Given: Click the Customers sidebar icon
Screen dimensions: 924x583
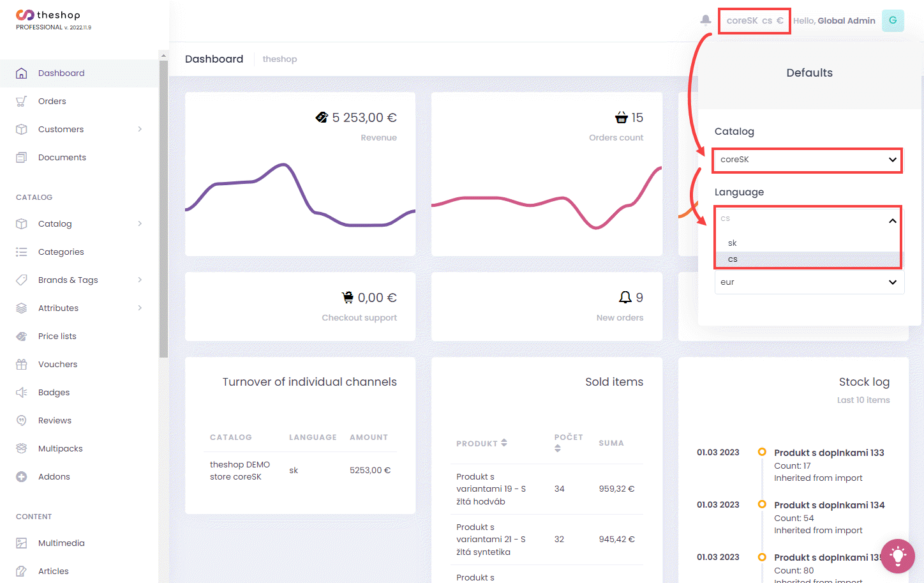Looking at the screenshot, I should [22, 129].
